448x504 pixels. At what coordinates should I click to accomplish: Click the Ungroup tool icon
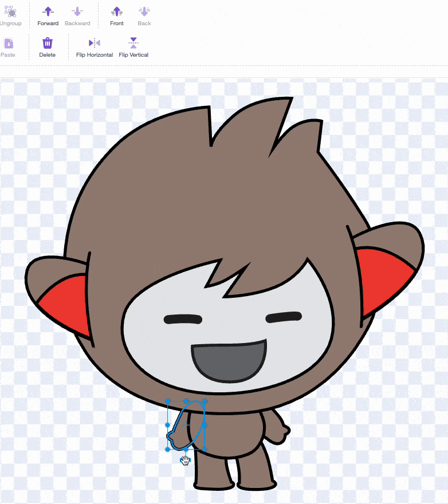[x=9, y=11]
